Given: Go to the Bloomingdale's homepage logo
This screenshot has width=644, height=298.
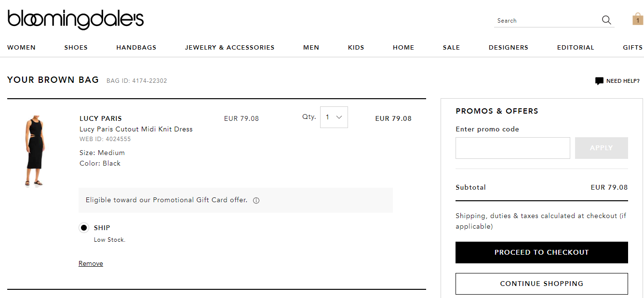Looking at the screenshot, I should (x=76, y=19).
